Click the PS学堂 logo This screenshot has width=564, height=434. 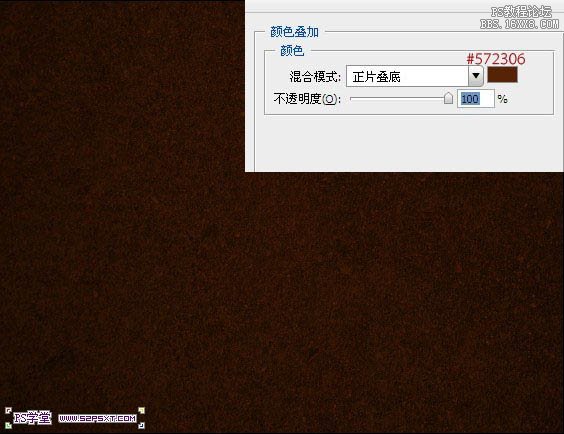tap(32, 418)
